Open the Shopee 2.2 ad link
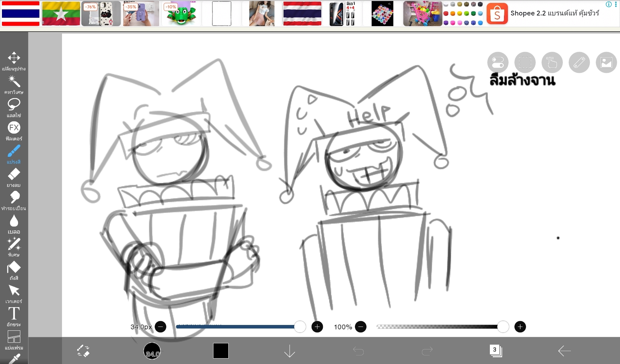620x364 pixels. (554, 13)
